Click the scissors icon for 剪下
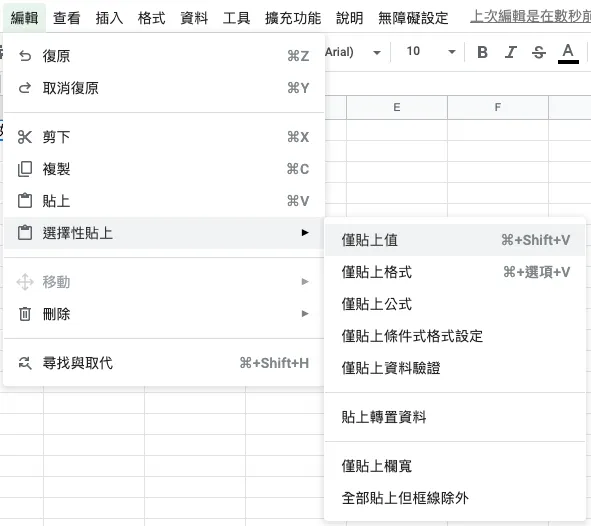 (25, 137)
